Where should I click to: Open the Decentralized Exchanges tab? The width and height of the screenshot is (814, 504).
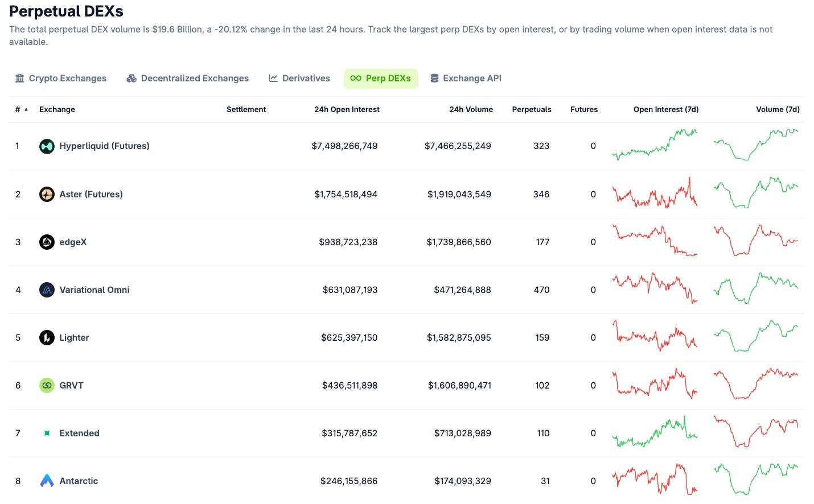point(187,79)
